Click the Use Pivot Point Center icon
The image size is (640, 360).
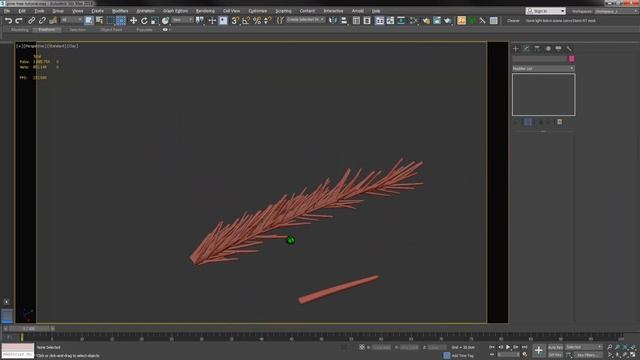(x=200, y=20)
